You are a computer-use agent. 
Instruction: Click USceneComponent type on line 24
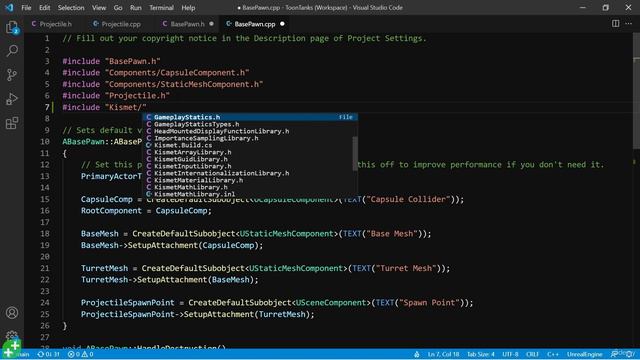[331, 302]
